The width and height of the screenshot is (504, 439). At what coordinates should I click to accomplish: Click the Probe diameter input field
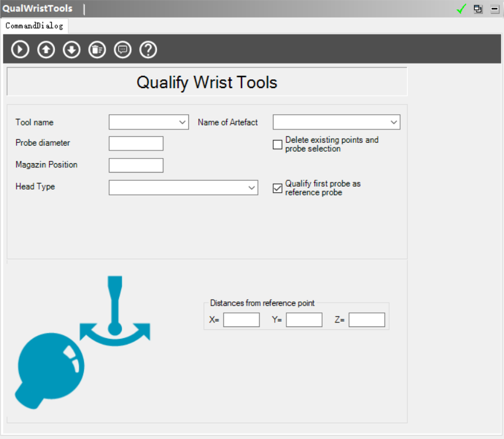point(136,143)
